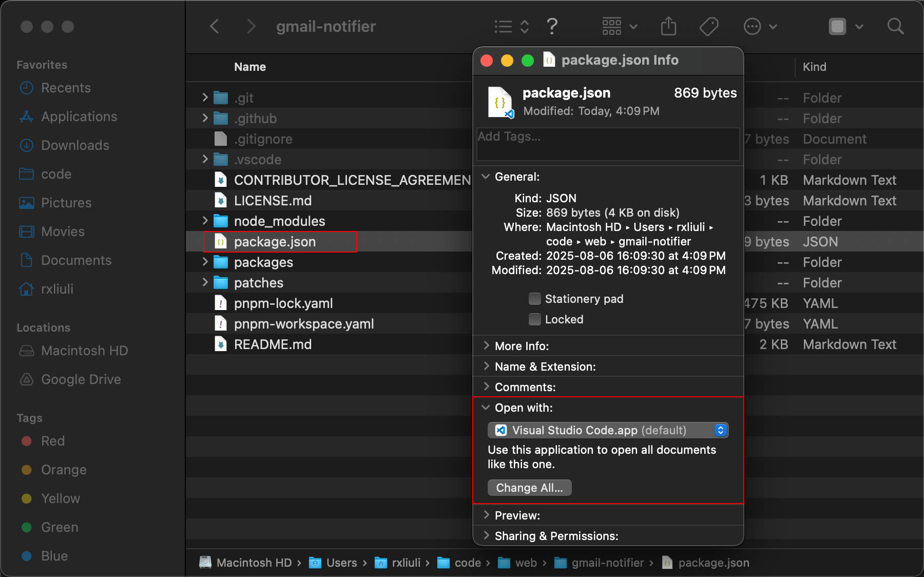This screenshot has width=924, height=577.
Task: Click the Add Tags field
Action: pos(608,144)
